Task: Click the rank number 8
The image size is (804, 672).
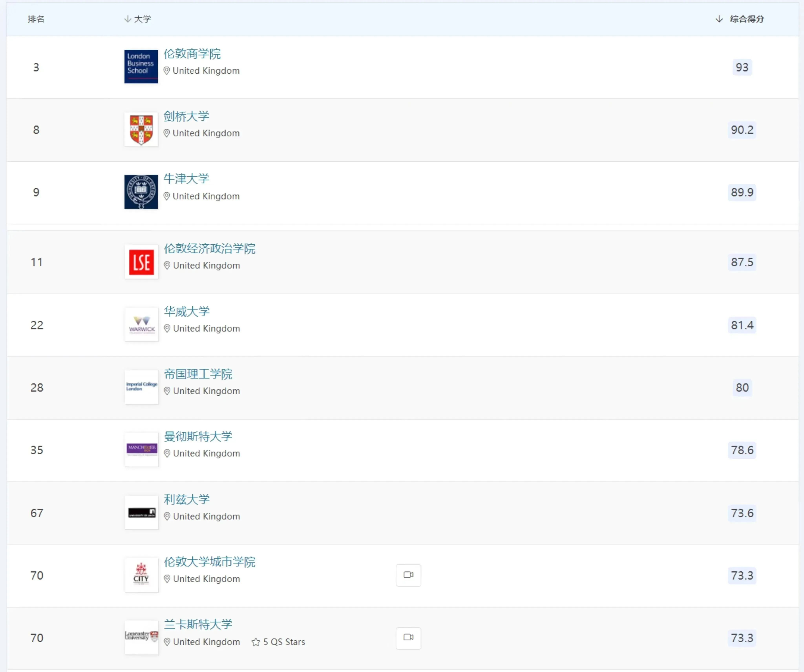Action: pyautogui.click(x=36, y=130)
